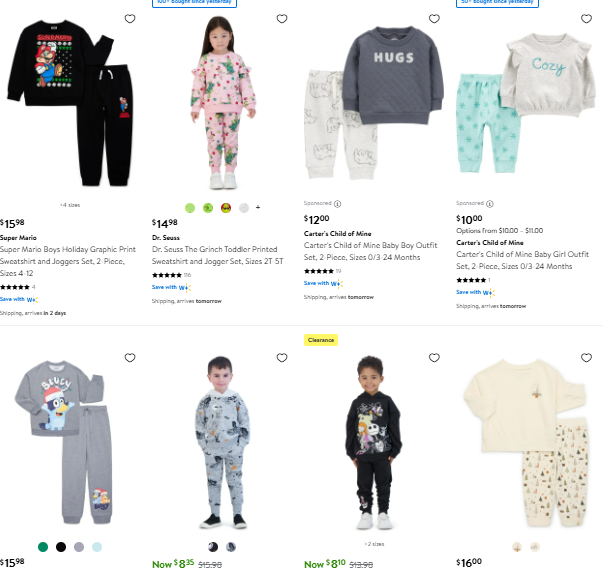Viewport: 603px width, 568px height.
Task: Heart the Cozy baby girl outfit
Action: point(586,18)
